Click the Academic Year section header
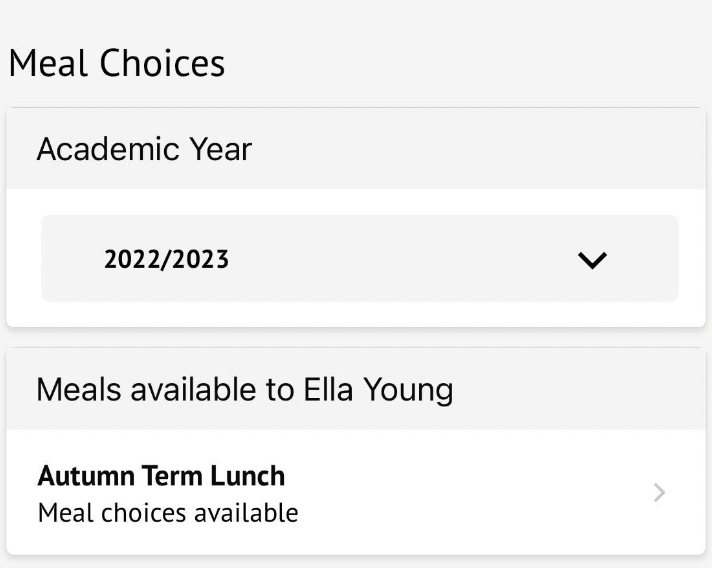Viewport: 712px width, 568px height. pyautogui.click(x=144, y=149)
